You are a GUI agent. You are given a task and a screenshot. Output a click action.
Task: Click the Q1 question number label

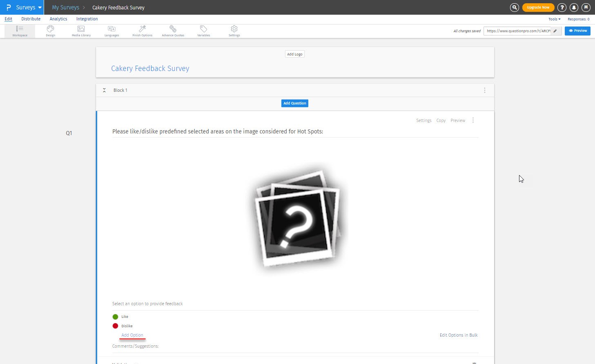pyautogui.click(x=69, y=133)
